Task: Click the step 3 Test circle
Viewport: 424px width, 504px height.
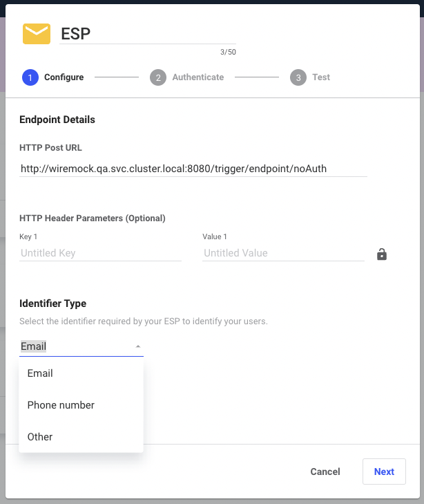Action: pyautogui.click(x=298, y=77)
